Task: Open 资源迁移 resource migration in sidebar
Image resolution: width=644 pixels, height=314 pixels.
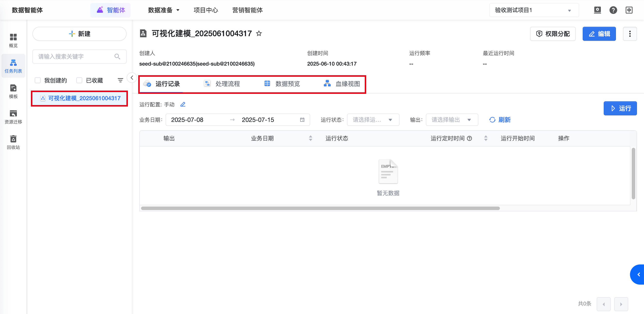Action: pos(13,117)
